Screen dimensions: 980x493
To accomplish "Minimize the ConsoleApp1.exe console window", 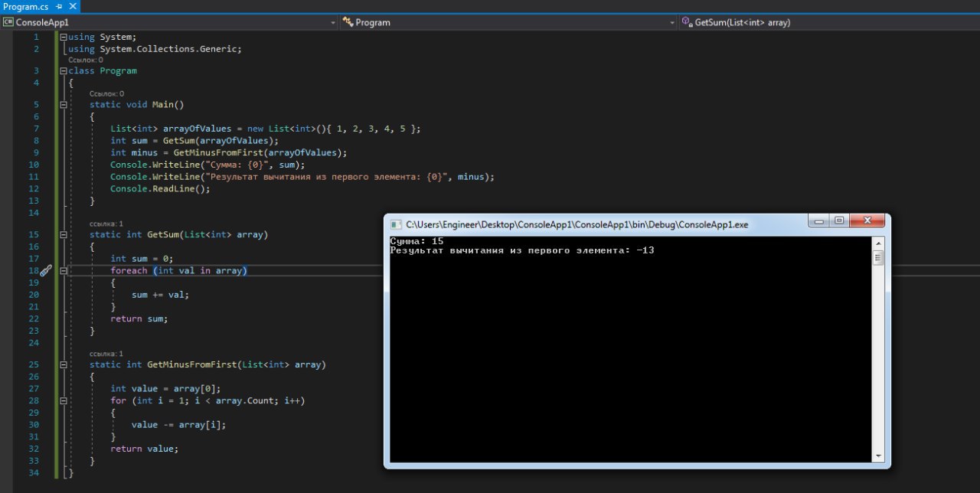I will pos(820,221).
